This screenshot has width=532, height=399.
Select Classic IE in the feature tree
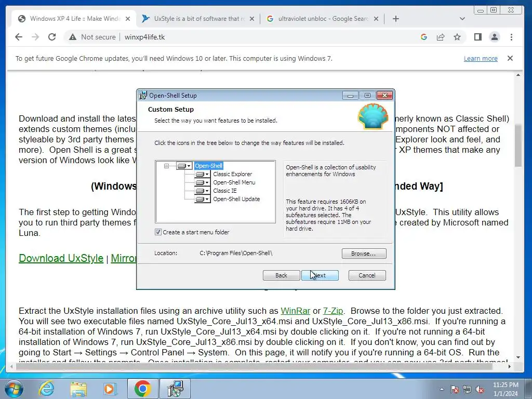(x=224, y=191)
